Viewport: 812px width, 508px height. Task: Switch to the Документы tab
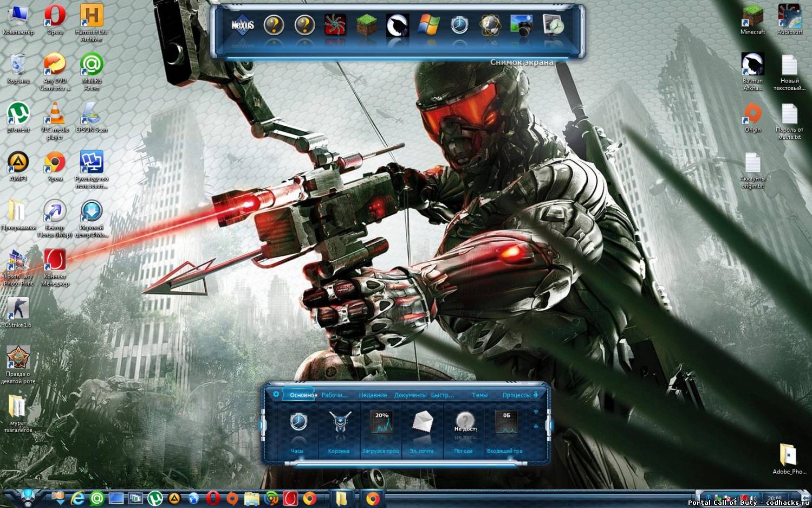click(x=410, y=395)
